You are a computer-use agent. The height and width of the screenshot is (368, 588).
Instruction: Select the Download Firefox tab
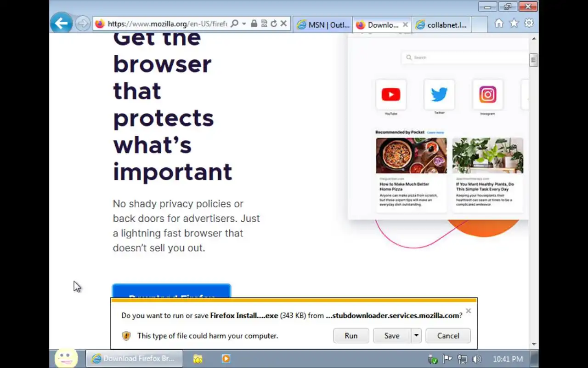pos(378,25)
